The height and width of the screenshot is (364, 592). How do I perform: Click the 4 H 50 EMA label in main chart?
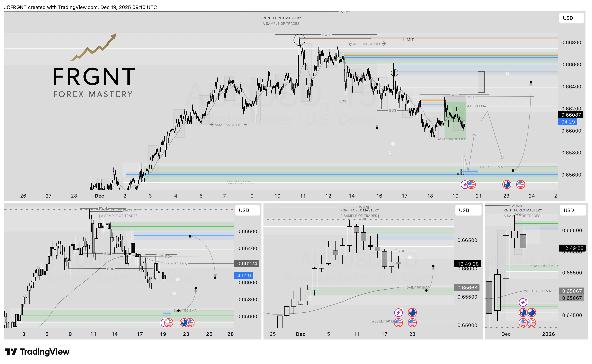[x=476, y=106]
